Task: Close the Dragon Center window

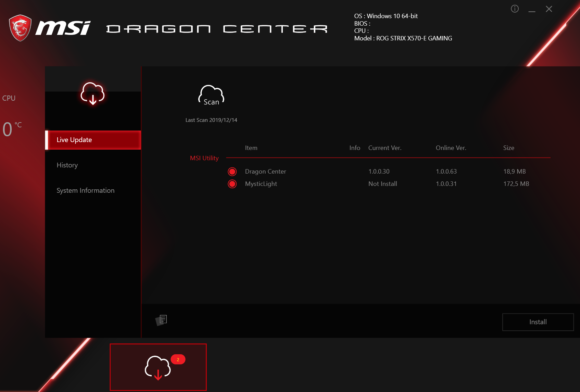Action: [549, 9]
